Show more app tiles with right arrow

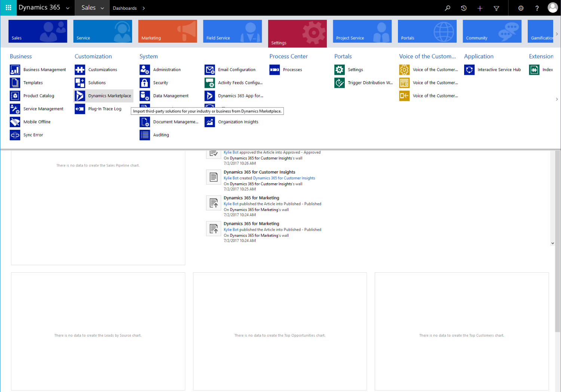[x=557, y=34]
